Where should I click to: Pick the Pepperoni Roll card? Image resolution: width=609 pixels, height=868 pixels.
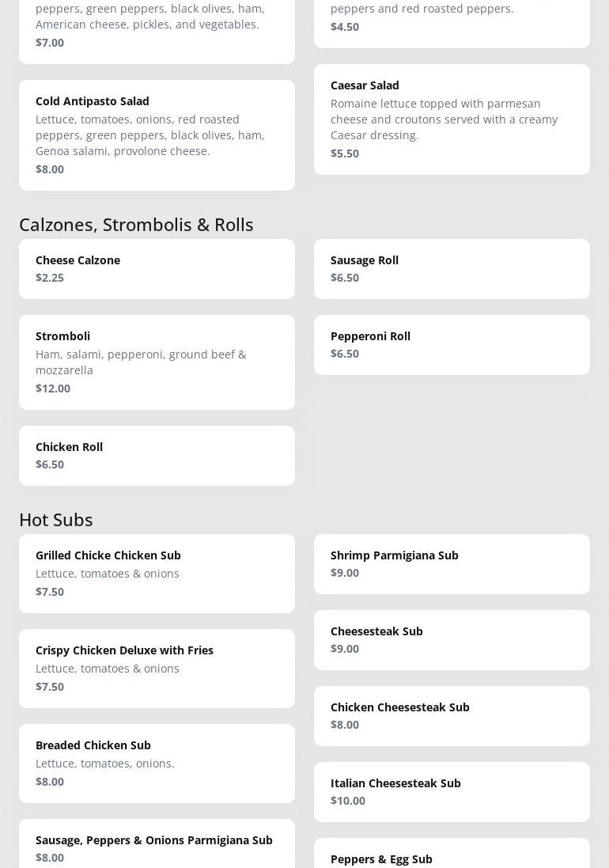(452, 344)
